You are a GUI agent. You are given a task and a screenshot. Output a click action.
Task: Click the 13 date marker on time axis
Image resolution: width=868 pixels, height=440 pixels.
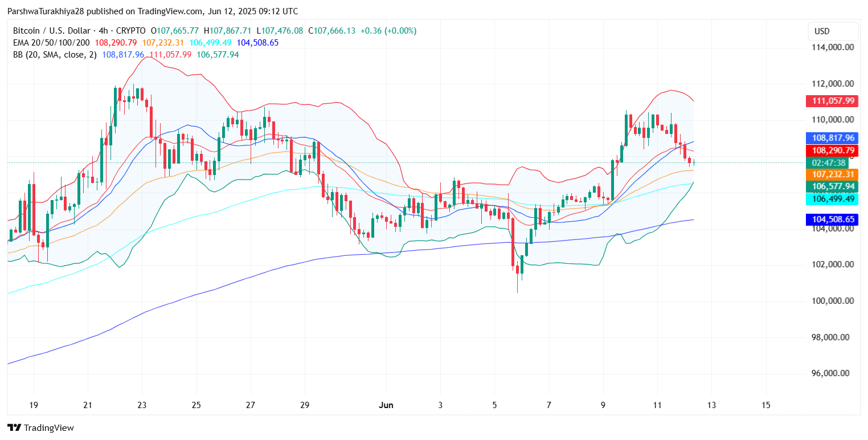711,405
